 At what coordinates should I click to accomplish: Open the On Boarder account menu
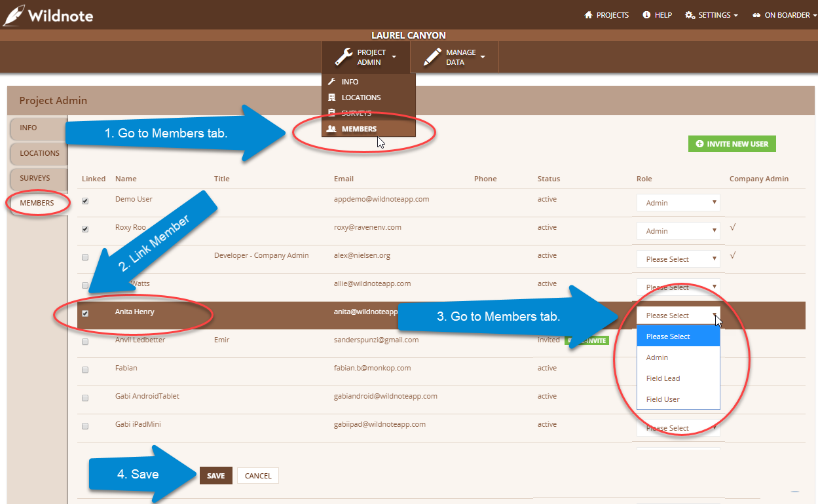coord(785,15)
